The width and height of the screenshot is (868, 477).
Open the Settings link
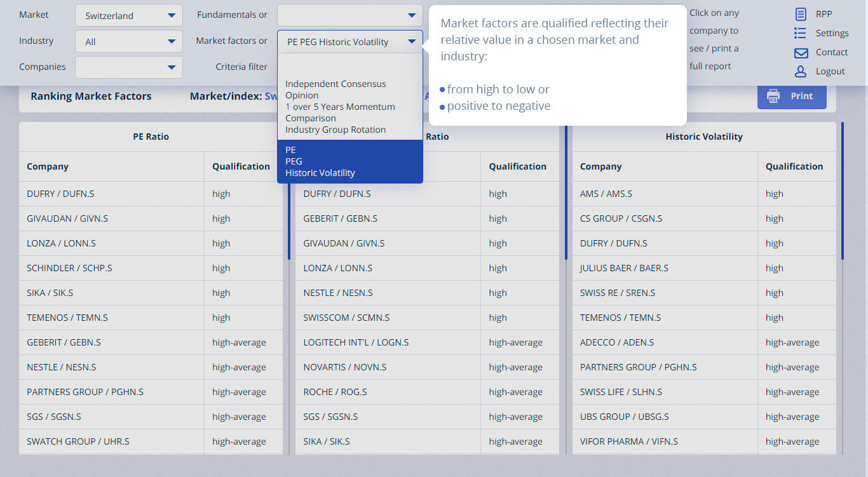(x=832, y=33)
